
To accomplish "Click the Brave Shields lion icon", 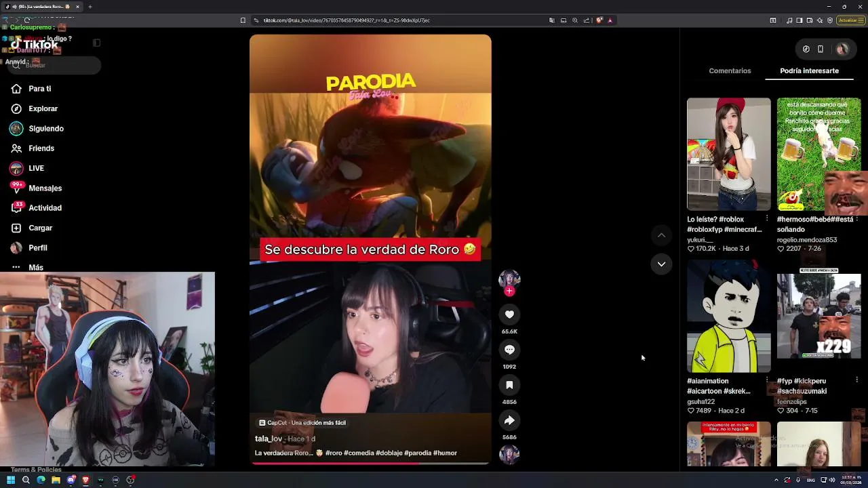I will (599, 20).
